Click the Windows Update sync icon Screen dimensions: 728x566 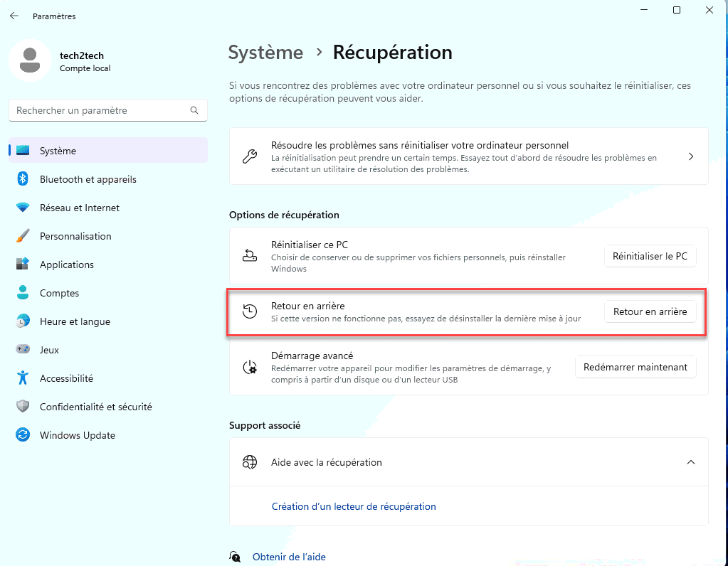coord(23,435)
